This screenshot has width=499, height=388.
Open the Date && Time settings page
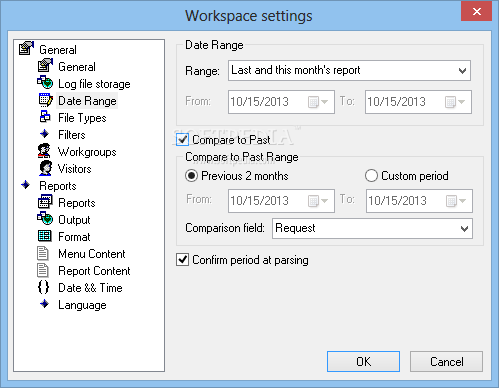[x=90, y=288]
